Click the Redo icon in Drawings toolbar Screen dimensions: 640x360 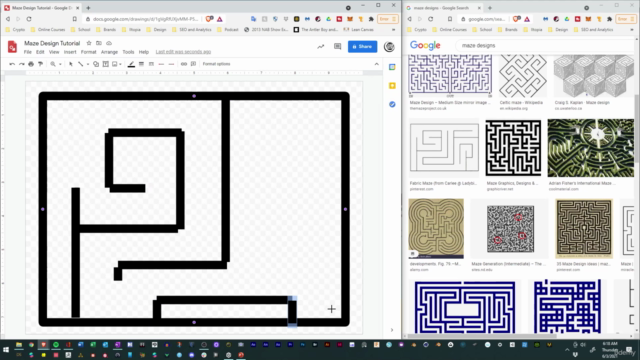pos(22,64)
